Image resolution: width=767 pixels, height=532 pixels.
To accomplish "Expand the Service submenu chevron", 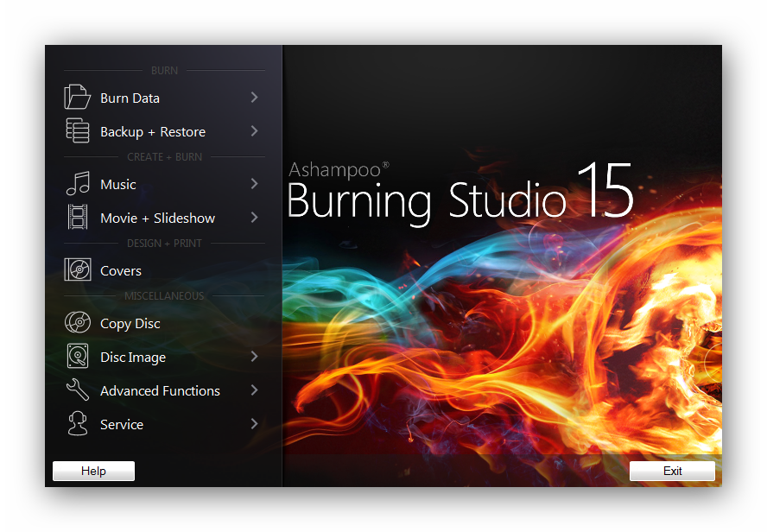I will point(254,424).
